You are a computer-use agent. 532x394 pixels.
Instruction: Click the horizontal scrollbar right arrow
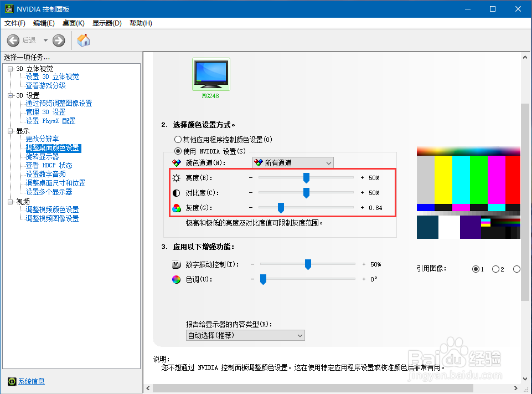516,388
